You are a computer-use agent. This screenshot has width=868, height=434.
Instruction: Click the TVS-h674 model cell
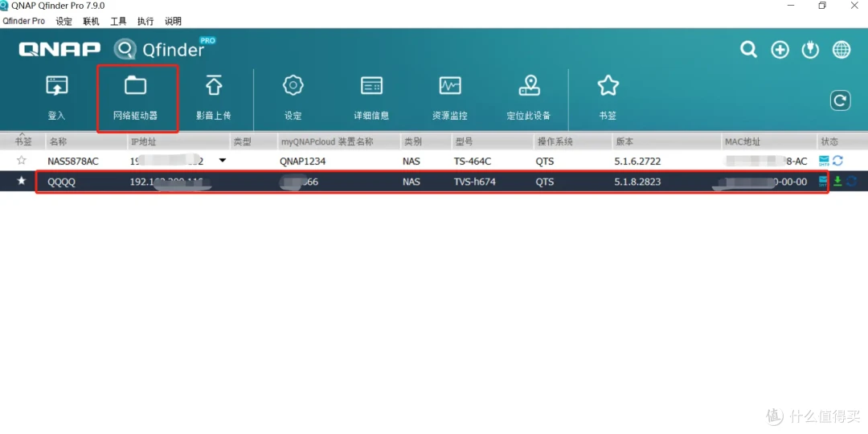[474, 182]
